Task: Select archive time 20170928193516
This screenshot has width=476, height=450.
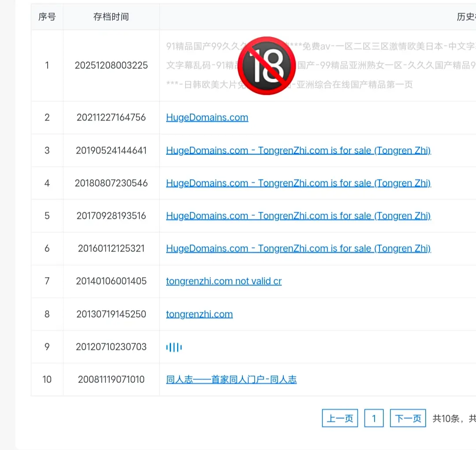Action: [x=111, y=216]
